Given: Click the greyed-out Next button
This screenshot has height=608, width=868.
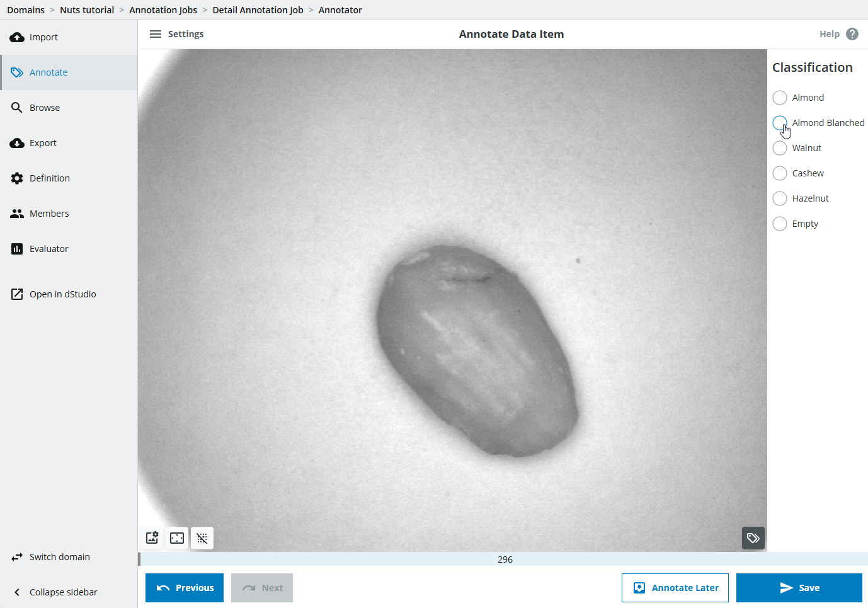Looking at the screenshot, I should (262, 588).
